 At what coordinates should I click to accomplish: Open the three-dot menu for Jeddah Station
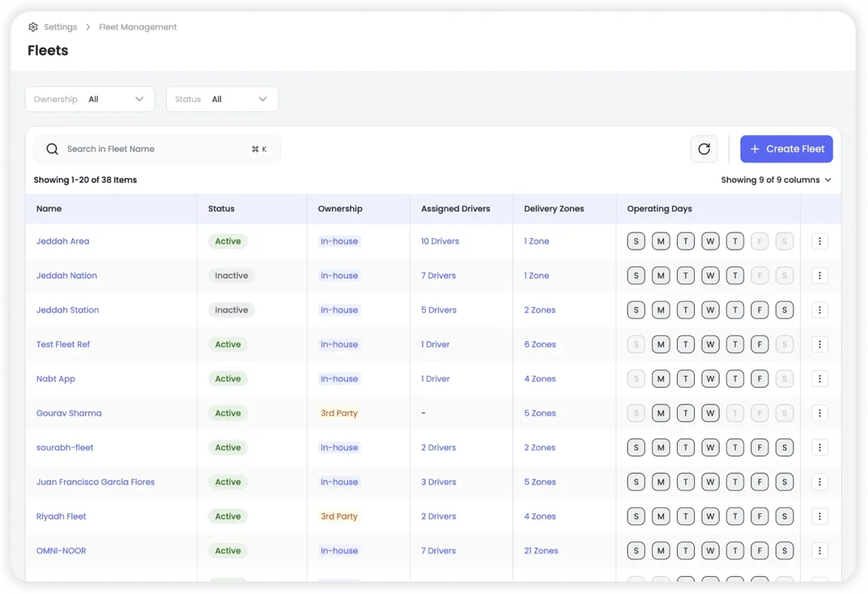(x=819, y=309)
